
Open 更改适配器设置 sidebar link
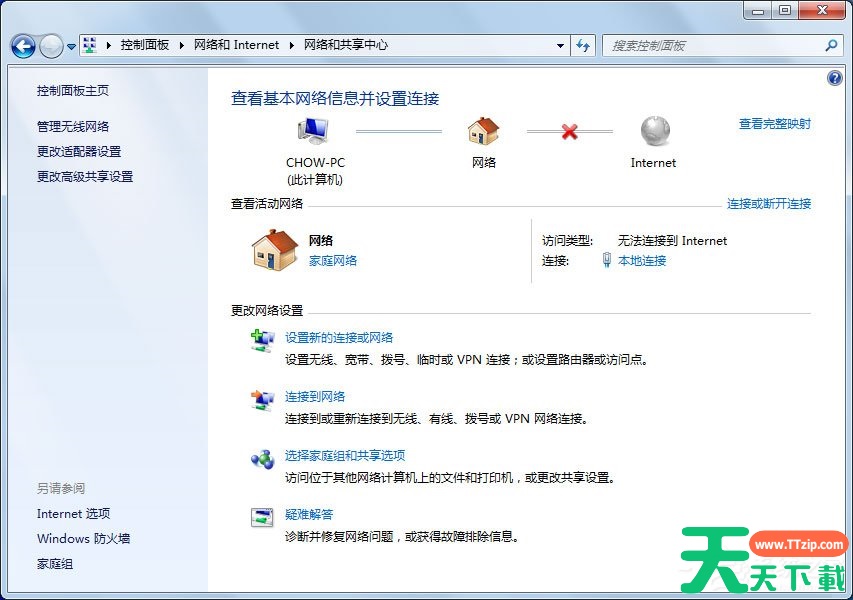(79, 152)
